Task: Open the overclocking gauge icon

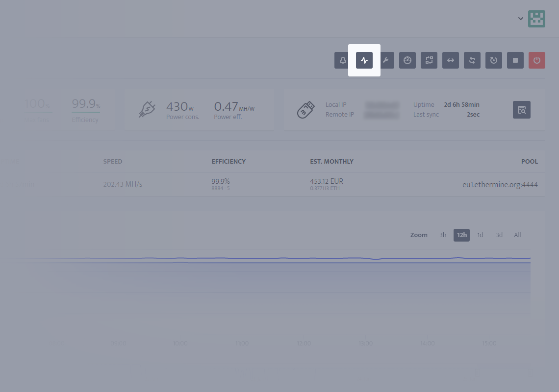Action: point(407,60)
